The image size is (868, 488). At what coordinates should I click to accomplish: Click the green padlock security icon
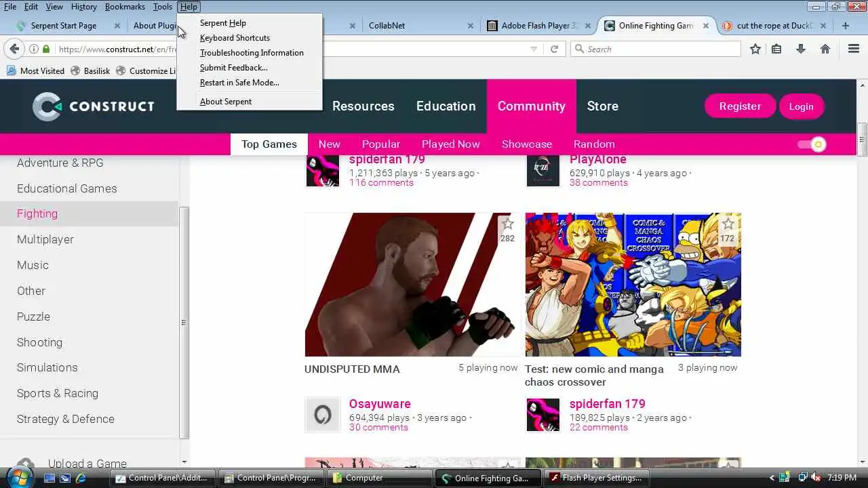click(x=46, y=49)
